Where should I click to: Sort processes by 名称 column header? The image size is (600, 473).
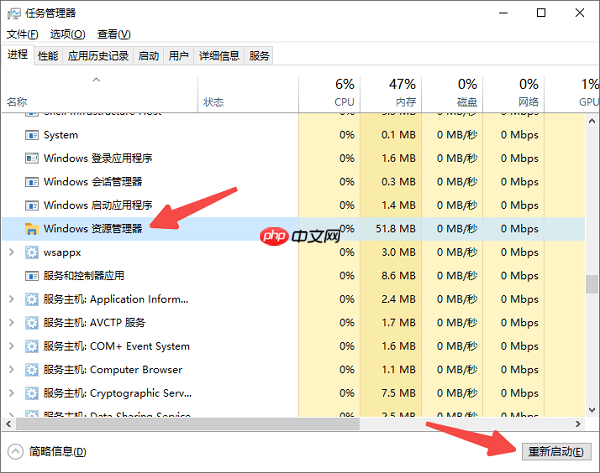(99, 94)
